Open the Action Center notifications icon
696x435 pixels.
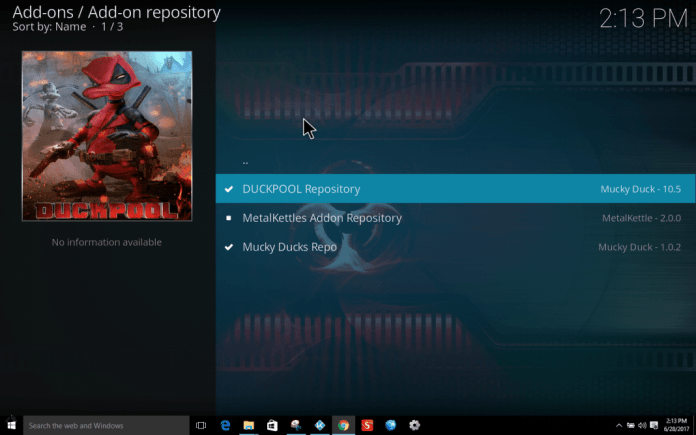pyautogui.click(x=654, y=425)
